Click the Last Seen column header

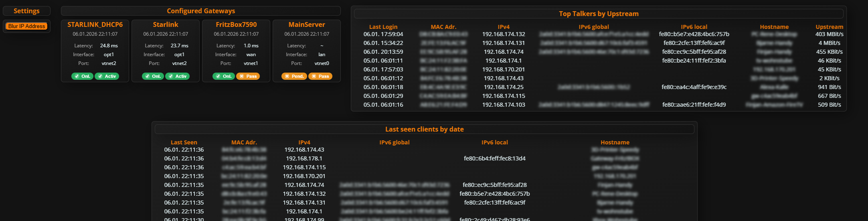tap(184, 142)
